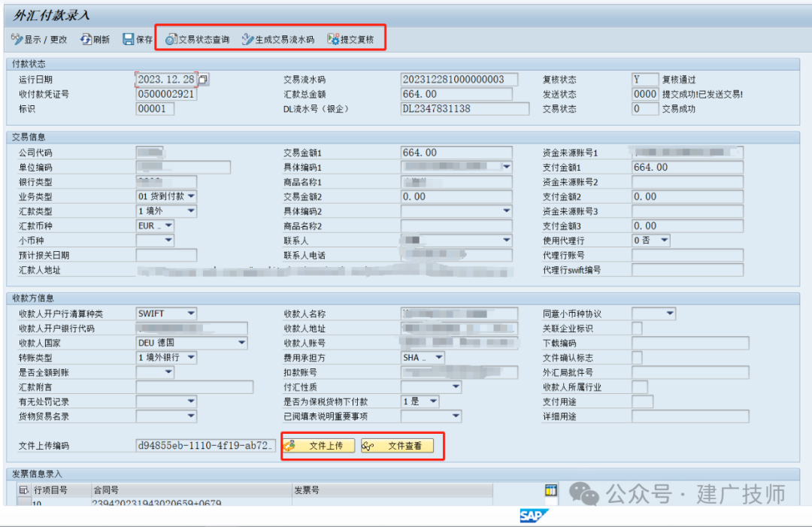The width and height of the screenshot is (812, 527).
Task: Click the 商品名称2 field
Action: [x=456, y=226]
